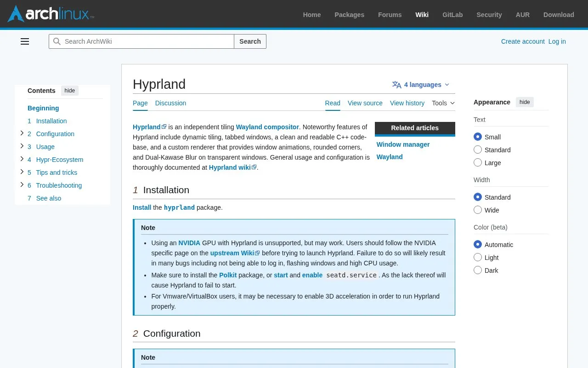Viewport: 588px width, 368px height.
Task: Jump to See also in contents
Action: 49,198
